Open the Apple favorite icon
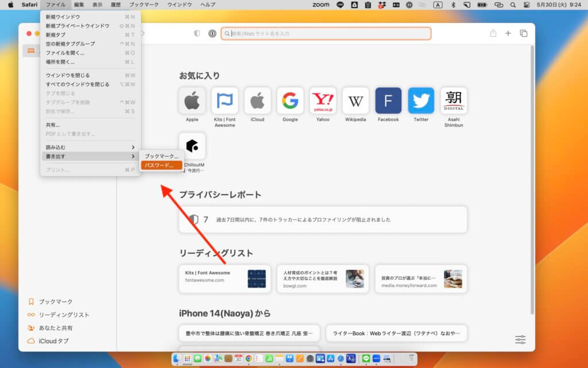Screen dimensions: 588x368 (x=192, y=100)
